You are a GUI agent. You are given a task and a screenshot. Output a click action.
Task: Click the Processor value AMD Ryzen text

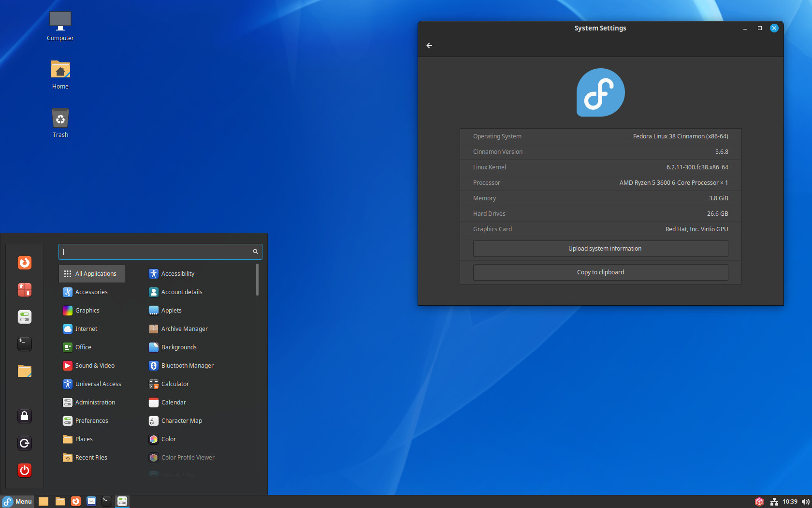(x=674, y=183)
